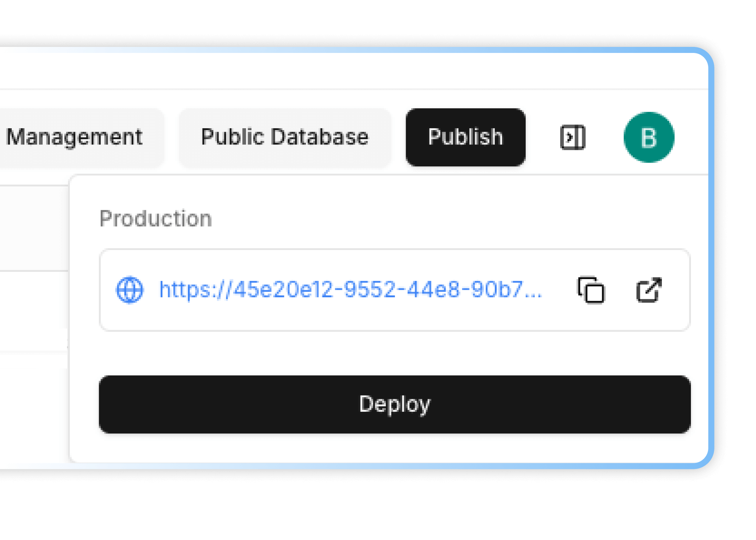
Task: Open the user avatar B menu
Action: point(649,137)
